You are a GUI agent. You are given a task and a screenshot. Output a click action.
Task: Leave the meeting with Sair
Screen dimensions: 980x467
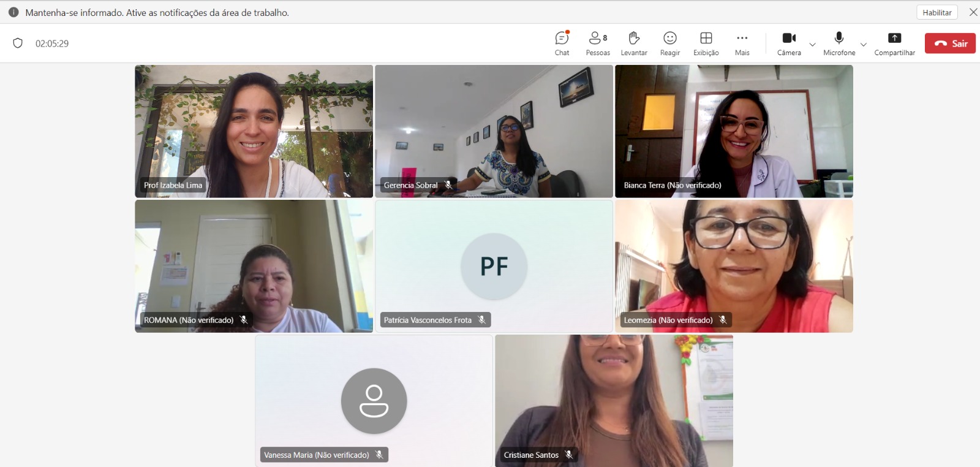click(x=950, y=43)
